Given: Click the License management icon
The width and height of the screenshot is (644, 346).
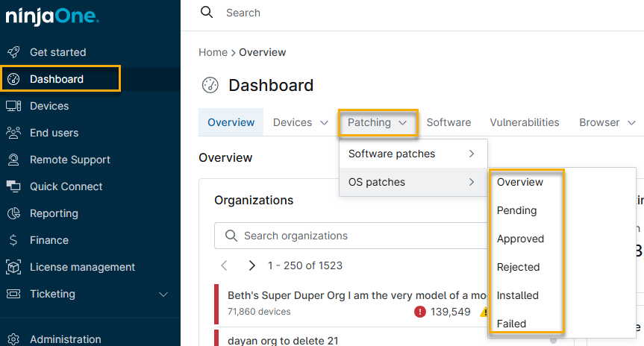Looking at the screenshot, I should click(x=13, y=267).
